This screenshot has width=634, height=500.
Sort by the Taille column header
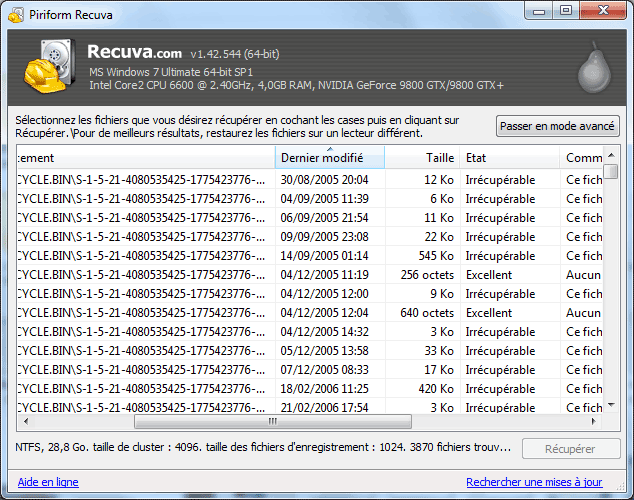(x=422, y=158)
